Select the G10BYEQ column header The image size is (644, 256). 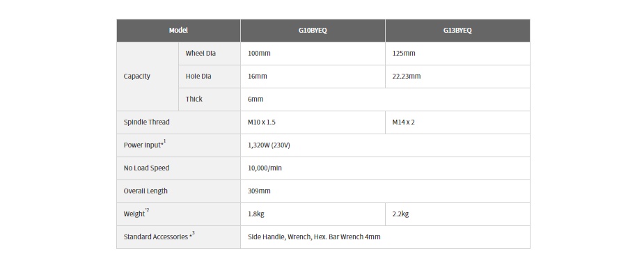[x=313, y=31]
